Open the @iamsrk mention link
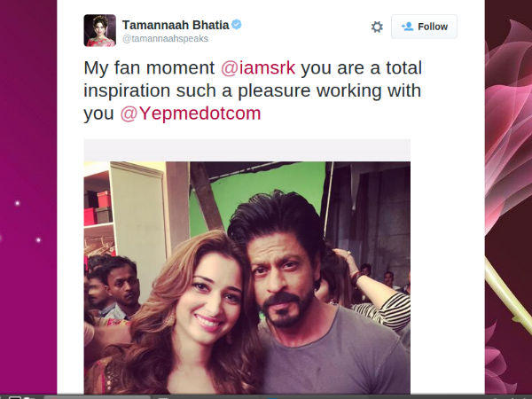The height and width of the screenshot is (399, 532). coord(258,67)
